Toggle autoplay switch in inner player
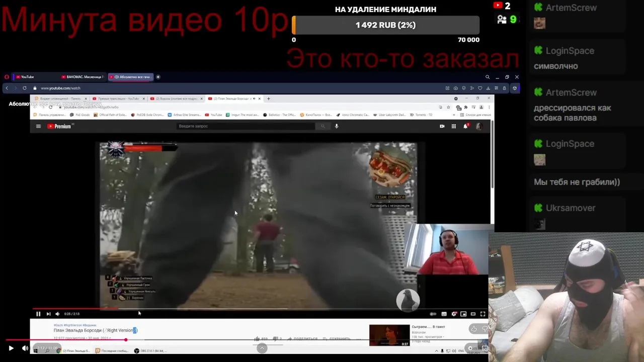This screenshot has height=362, width=644. point(433,314)
